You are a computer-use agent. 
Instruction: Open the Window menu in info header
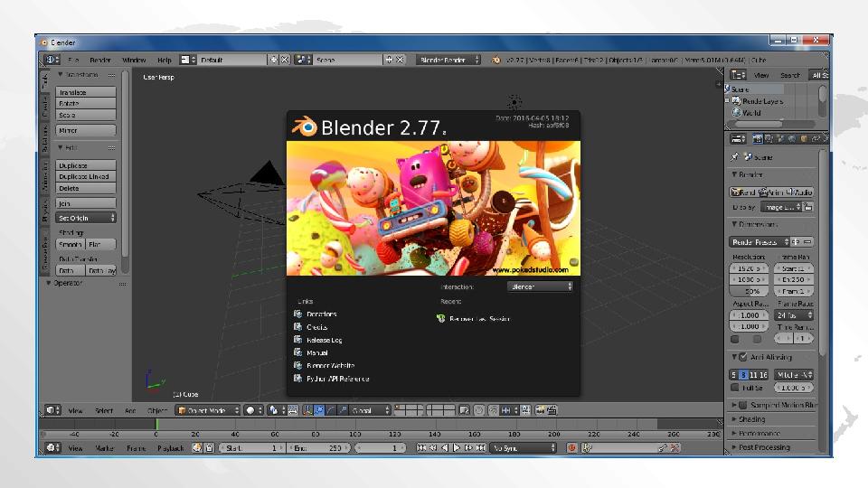tap(134, 60)
